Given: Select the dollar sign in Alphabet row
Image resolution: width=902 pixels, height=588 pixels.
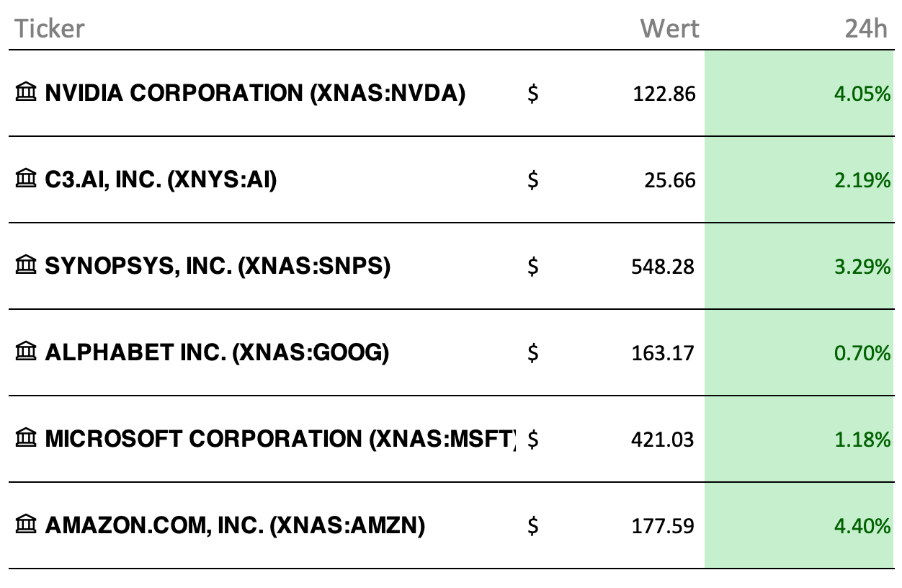Looking at the screenshot, I should pos(532,353).
